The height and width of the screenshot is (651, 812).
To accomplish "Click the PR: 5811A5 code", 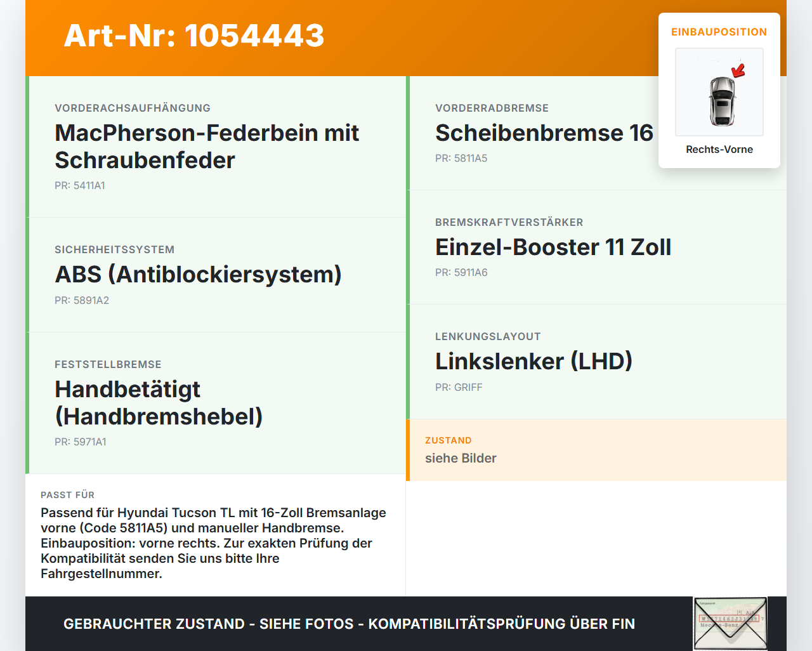I will [461, 158].
